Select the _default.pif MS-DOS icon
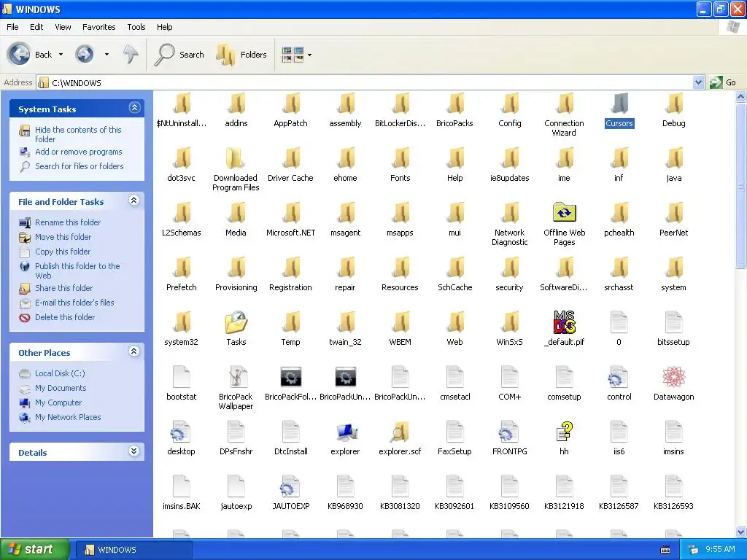Viewport: 747px width, 560px height. (x=564, y=322)
